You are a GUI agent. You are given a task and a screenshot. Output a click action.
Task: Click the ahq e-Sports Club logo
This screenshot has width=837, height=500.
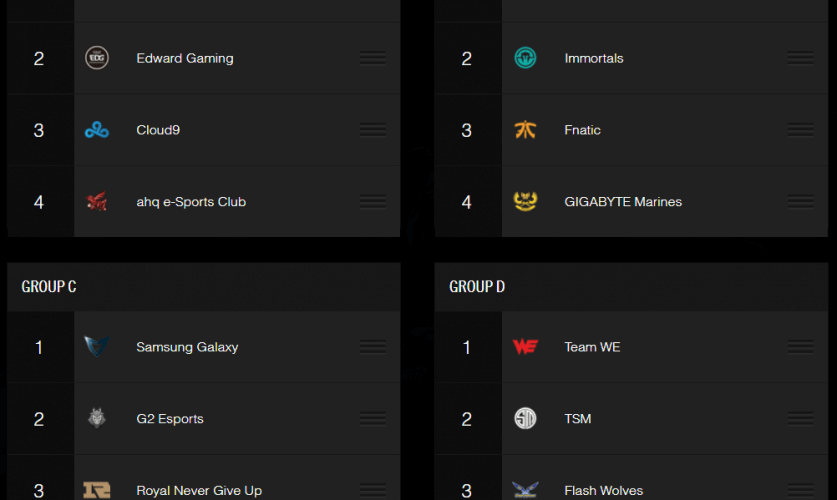click(97, 202)
